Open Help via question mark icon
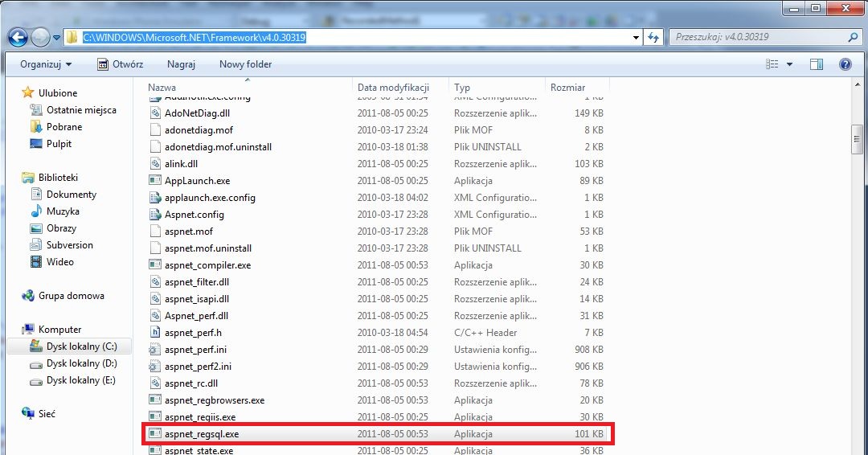Screen dimensions: 868x455 845,64
